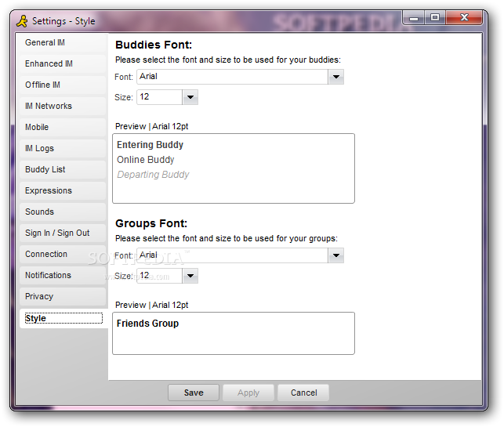Image resolution: width=504 pixels, height=427 pixels.
Task: Click the Apply button
Action: tap(248, 393)
